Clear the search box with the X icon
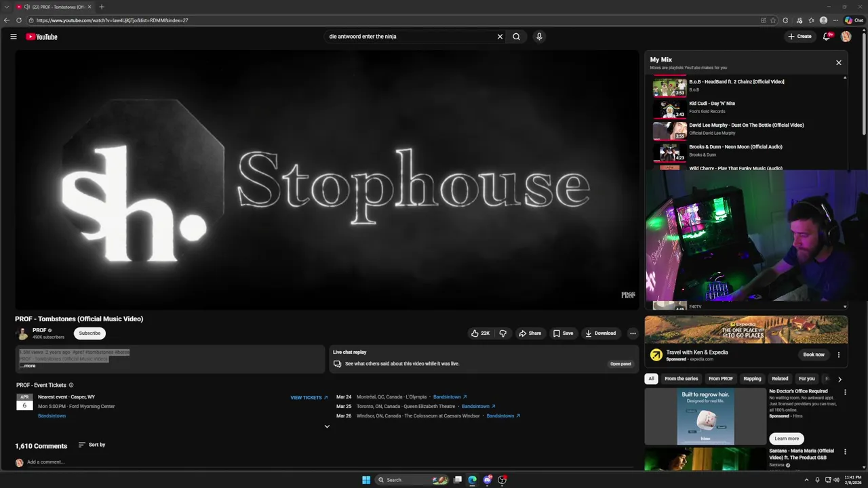The width and height of the screenshot is (868, 488). tap(500, 37)
